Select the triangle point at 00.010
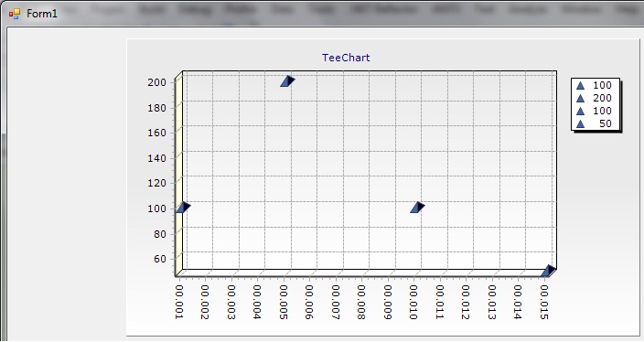 pyautogui.click(x=417, y=208)
